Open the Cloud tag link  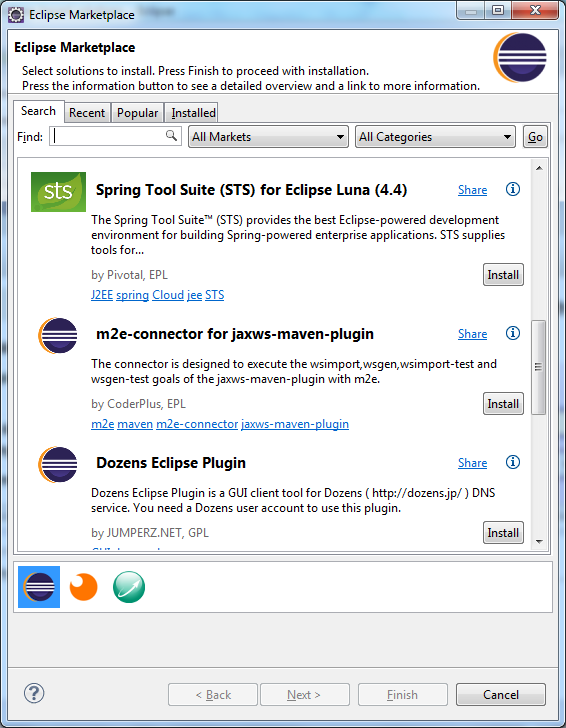click(168, 295)
